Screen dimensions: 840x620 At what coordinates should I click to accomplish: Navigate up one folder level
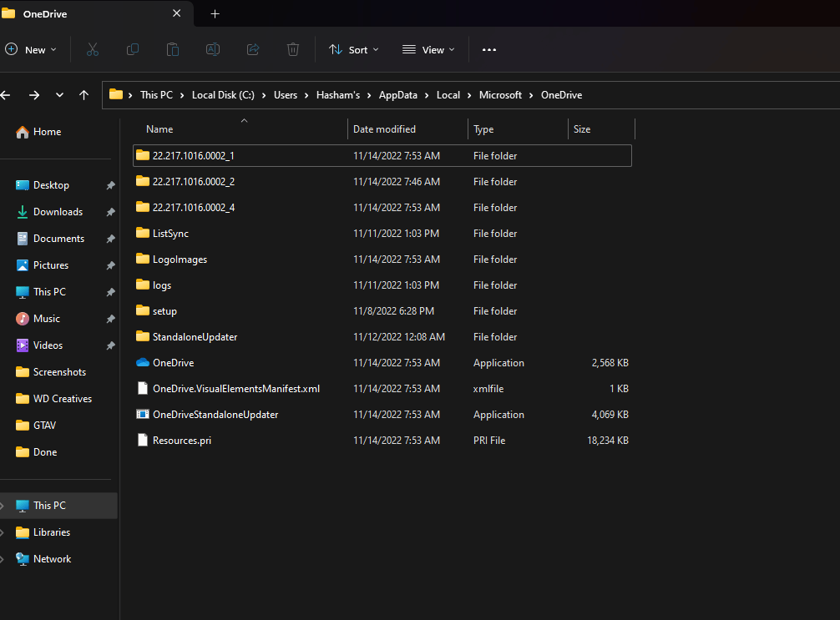(x=83, y=95)
